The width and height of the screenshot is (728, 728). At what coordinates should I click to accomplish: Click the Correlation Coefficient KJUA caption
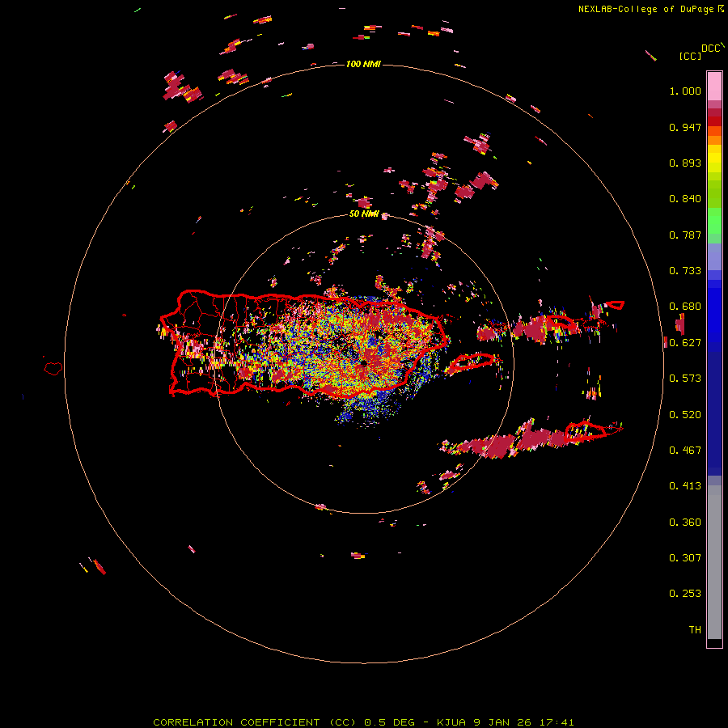363,722
